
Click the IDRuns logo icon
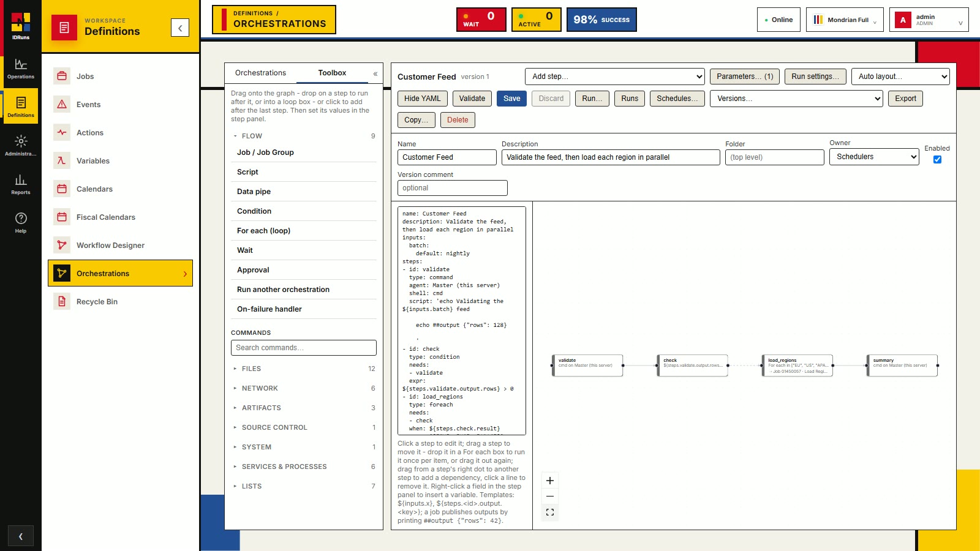click(x=21, y=23)
